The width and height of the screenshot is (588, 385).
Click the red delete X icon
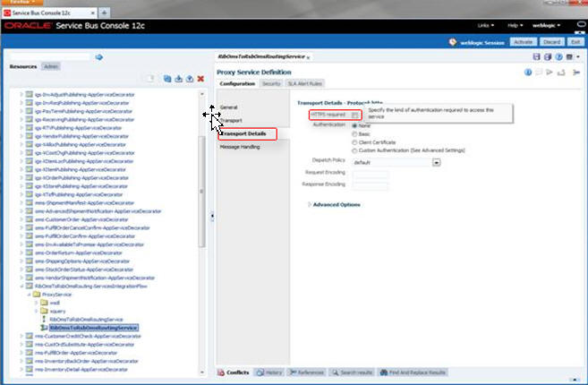[200, 79]
